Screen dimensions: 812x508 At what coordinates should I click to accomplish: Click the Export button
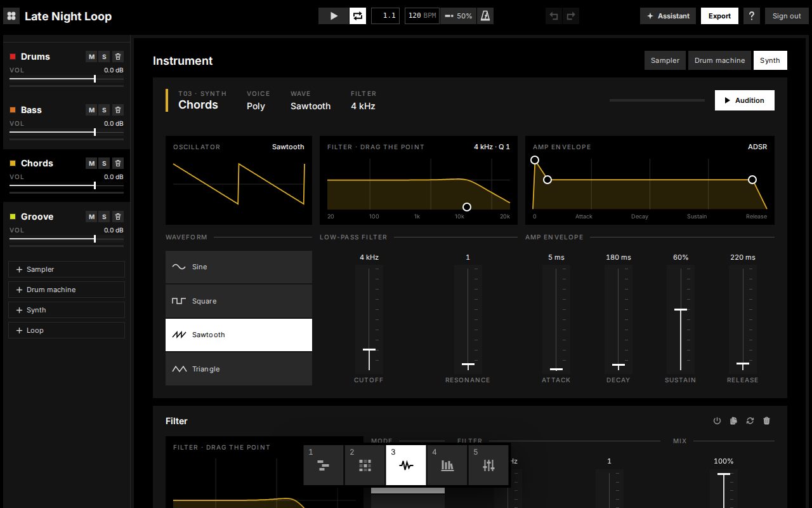tap(719, 16)
